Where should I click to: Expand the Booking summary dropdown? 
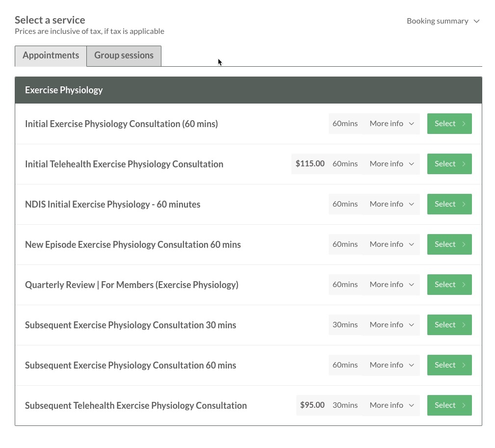[x=443, y=21]
